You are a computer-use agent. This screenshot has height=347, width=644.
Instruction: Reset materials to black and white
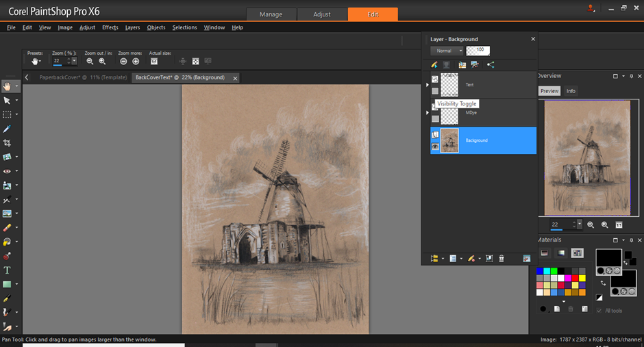click(599, 297)
